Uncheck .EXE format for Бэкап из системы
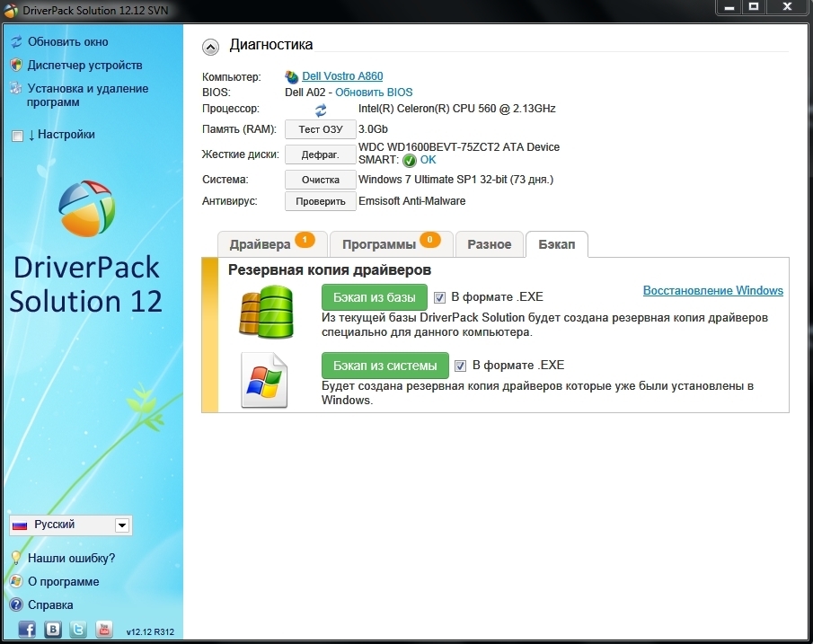This screenshot has height=644, width=813. click(x=461, y=366)
